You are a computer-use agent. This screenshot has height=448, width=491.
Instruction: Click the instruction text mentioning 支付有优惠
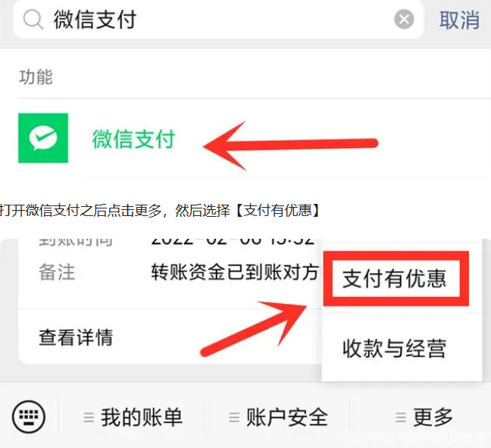[x=160, y=210]
